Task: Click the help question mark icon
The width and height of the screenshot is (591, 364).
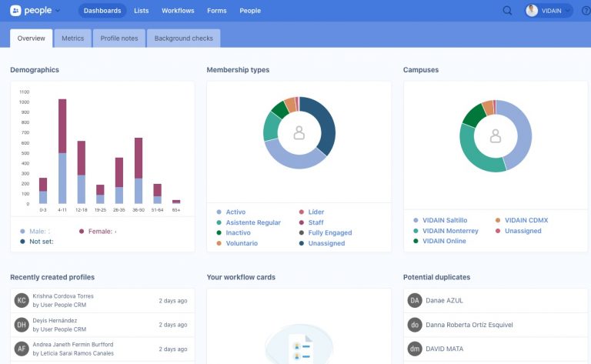Action: point(586,11)
